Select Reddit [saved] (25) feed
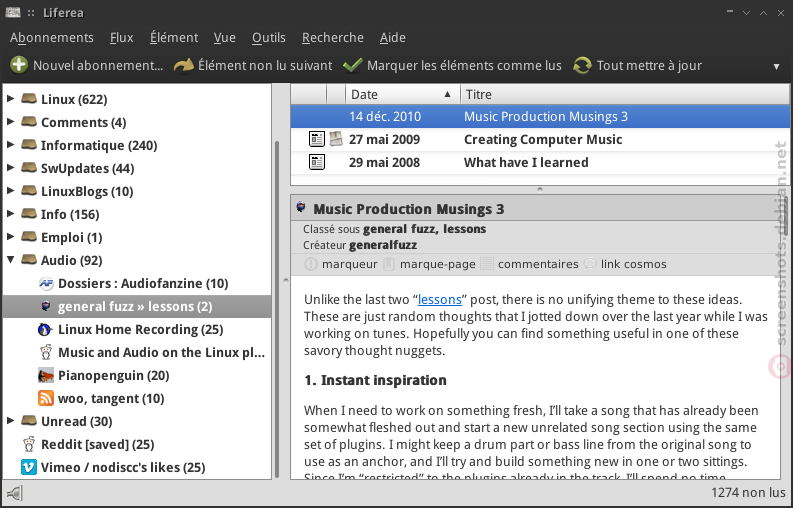The width and height of the screenshot is (793, 508). pyautogui.click(x=98, y=444)
